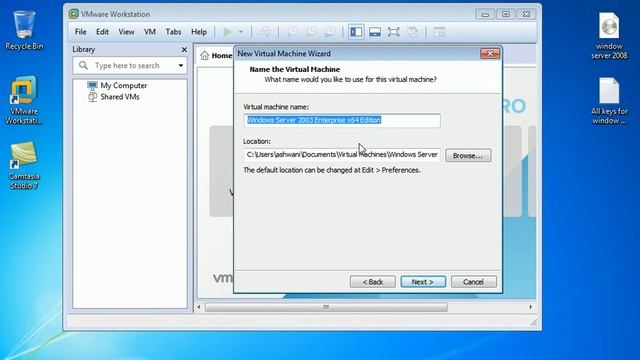Image resolution: width=640 pixels, height=360 pixels.
Task: Open the Help menu
Action: (199, 32)
